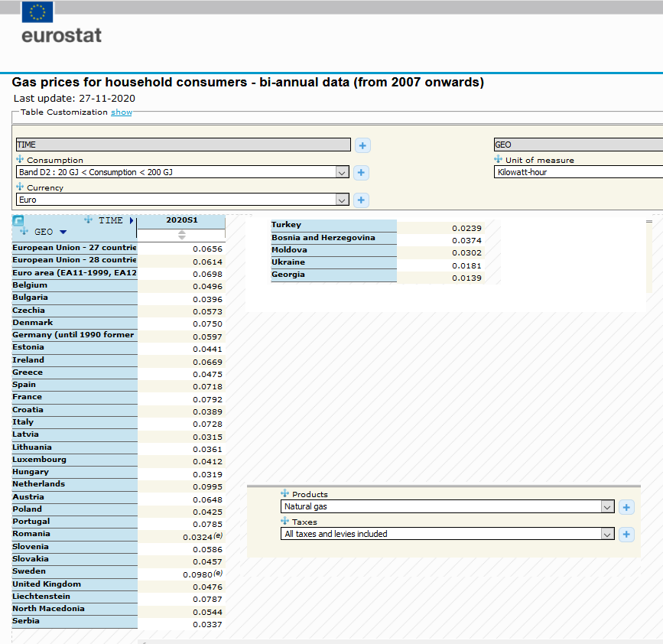This screenshot has height=644, width=663.
Task: Select the Belgium row label
Action: (75, 285)
